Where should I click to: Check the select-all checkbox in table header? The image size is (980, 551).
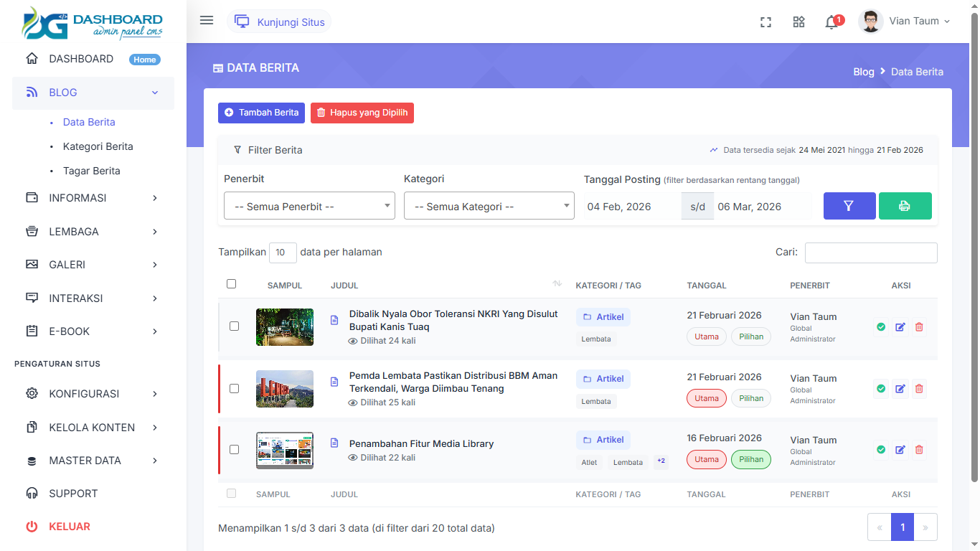click(231, 284)
